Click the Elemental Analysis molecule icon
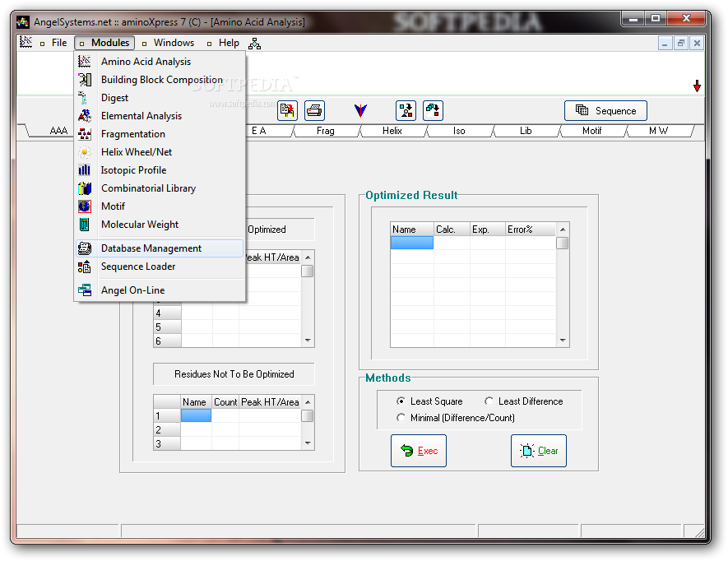 pos(85,116)
